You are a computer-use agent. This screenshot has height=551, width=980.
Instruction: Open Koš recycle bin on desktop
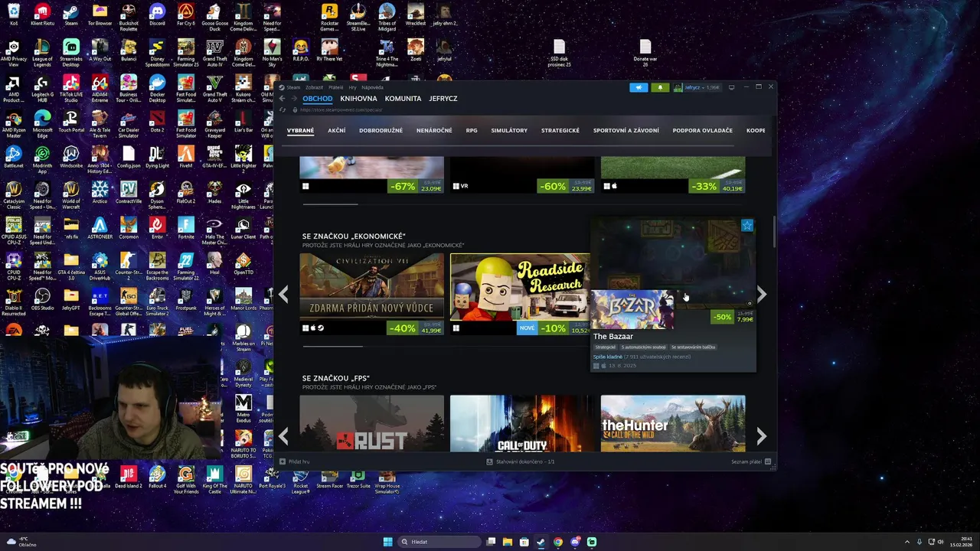(x=14, y=14)
